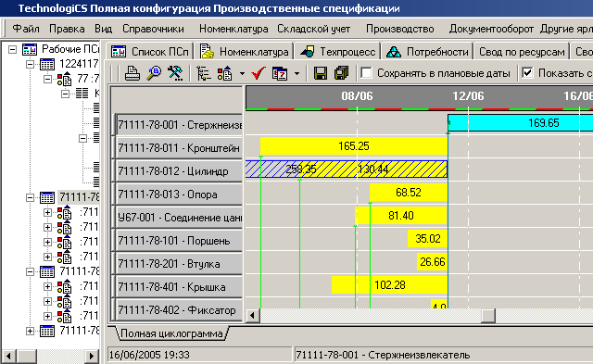This screenshot has width=593, height=364.
Task: Open the Полная циклограмма bottom tab
Action: pos(172,333)
